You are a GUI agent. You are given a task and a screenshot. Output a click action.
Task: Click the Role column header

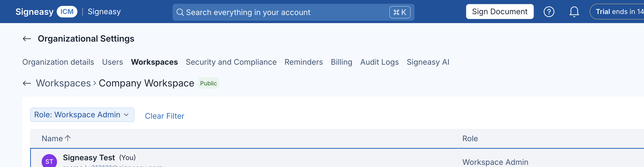(x=470, y=139)
